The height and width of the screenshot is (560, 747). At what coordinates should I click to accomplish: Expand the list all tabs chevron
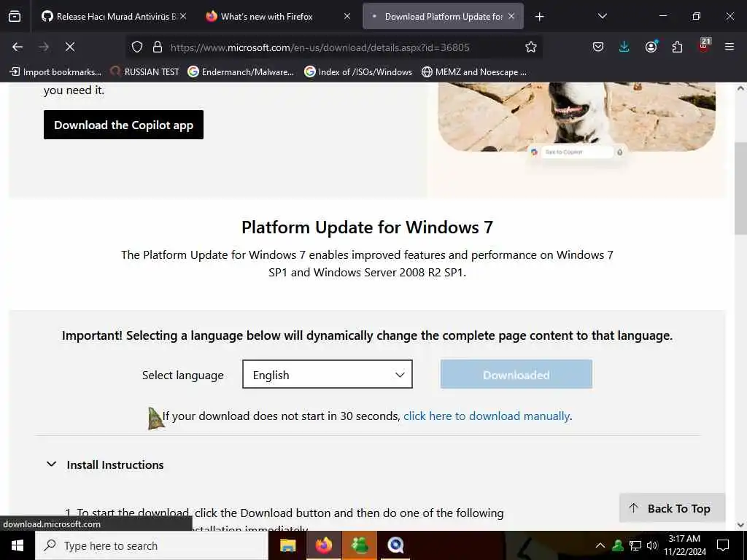click(602, 16)
